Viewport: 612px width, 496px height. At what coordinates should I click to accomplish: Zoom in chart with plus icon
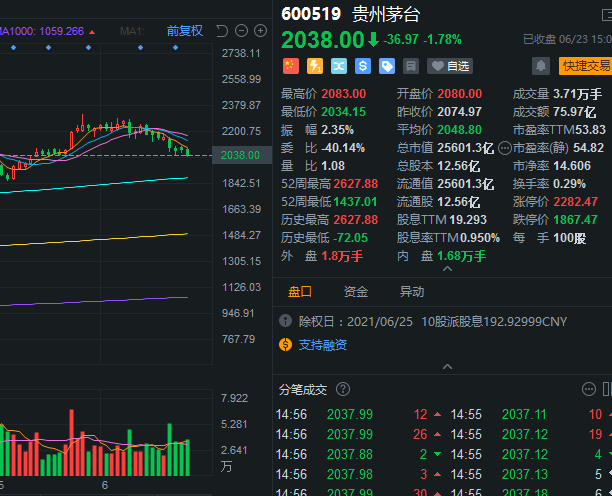coord(260,31)
